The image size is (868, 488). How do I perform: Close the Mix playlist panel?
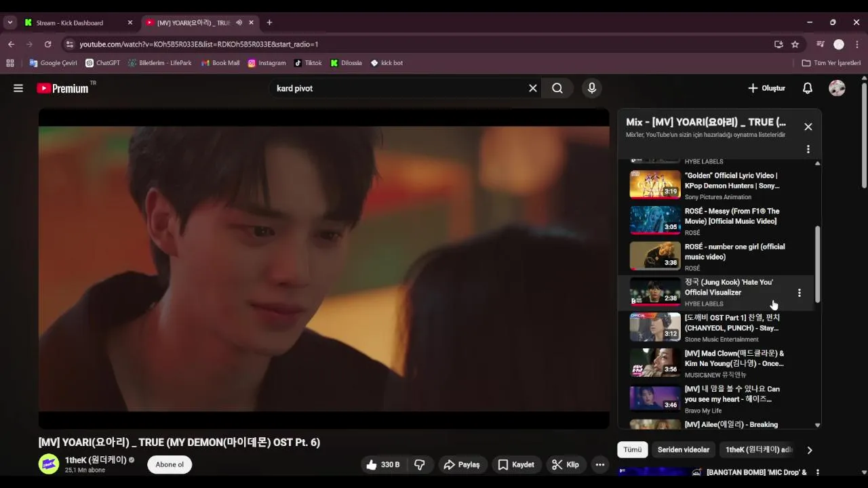[x=808, y=127]
